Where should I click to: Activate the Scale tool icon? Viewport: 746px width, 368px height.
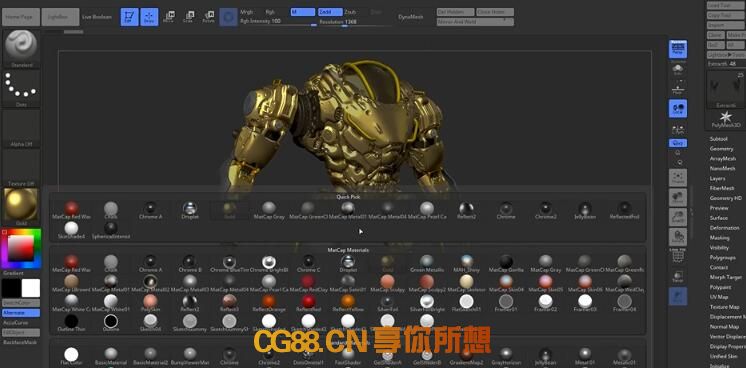click(189, 17)
